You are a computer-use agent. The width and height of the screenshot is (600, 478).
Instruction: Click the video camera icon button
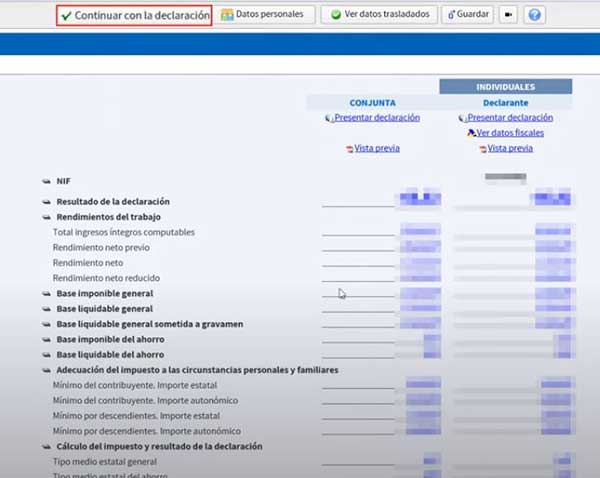click(508, 15)
